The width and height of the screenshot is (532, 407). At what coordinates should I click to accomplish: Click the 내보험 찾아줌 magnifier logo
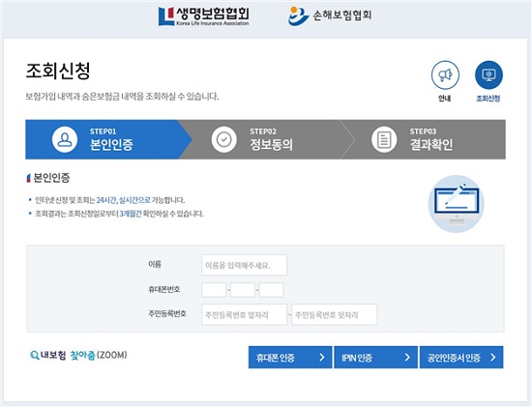[78, 355]
